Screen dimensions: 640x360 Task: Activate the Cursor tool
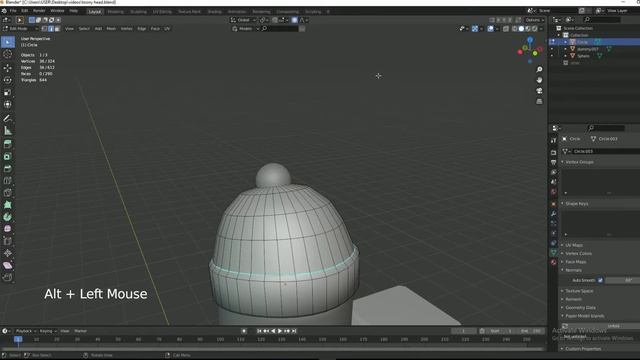pos(8,54)
